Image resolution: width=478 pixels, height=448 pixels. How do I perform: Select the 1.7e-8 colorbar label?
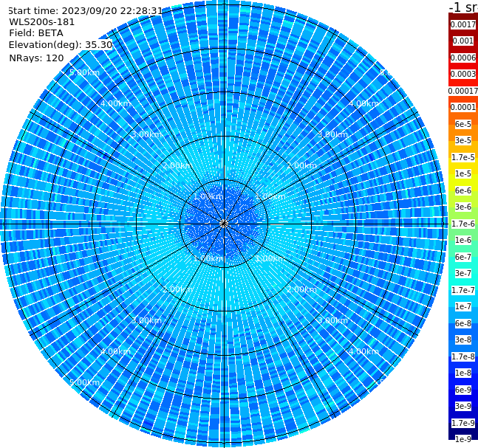point(463,356)
